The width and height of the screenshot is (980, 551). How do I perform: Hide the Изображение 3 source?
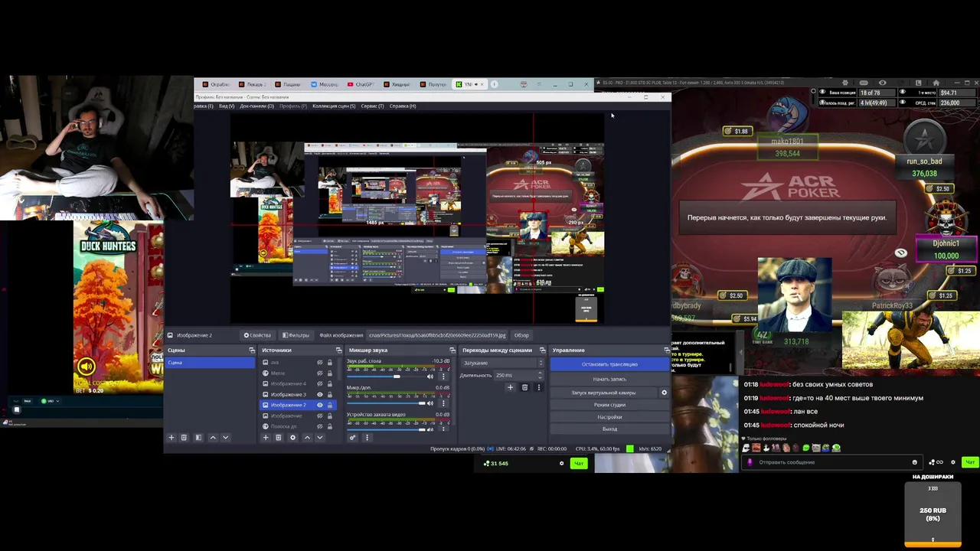tap(319, 395)
